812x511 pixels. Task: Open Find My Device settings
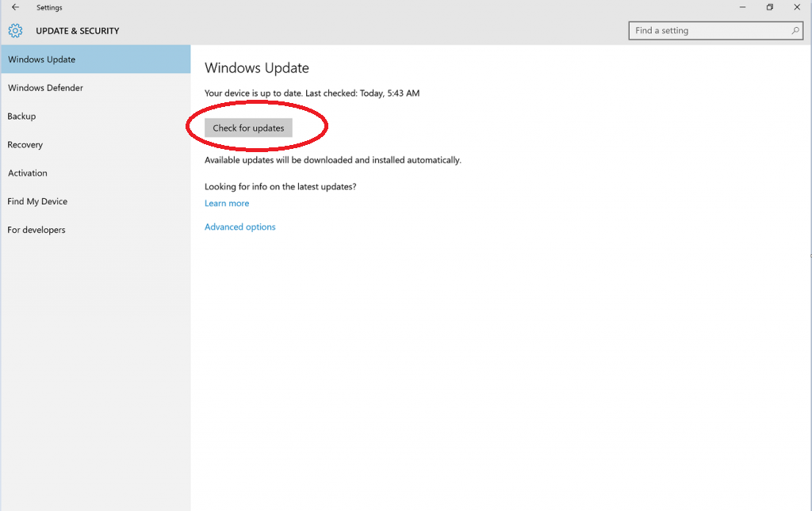click(37, 202)
